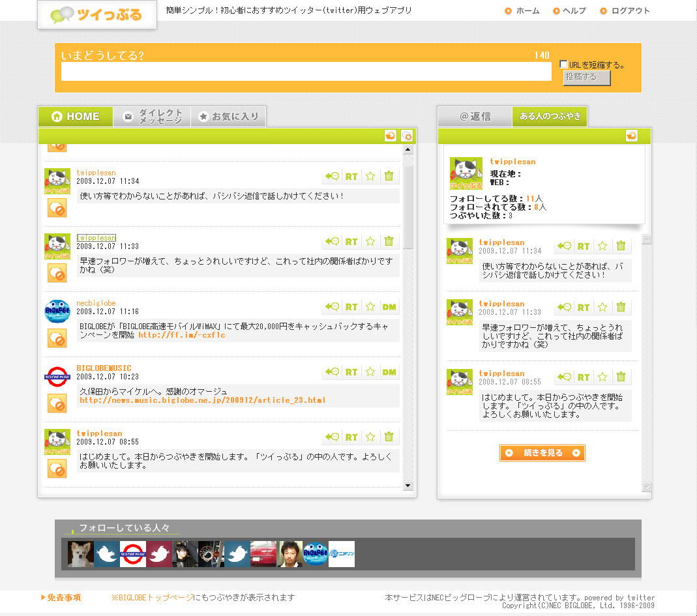Delete twipplesan's 11:34 tweet in HOME panel
This screenshot has width=697, height=616.
389,177
